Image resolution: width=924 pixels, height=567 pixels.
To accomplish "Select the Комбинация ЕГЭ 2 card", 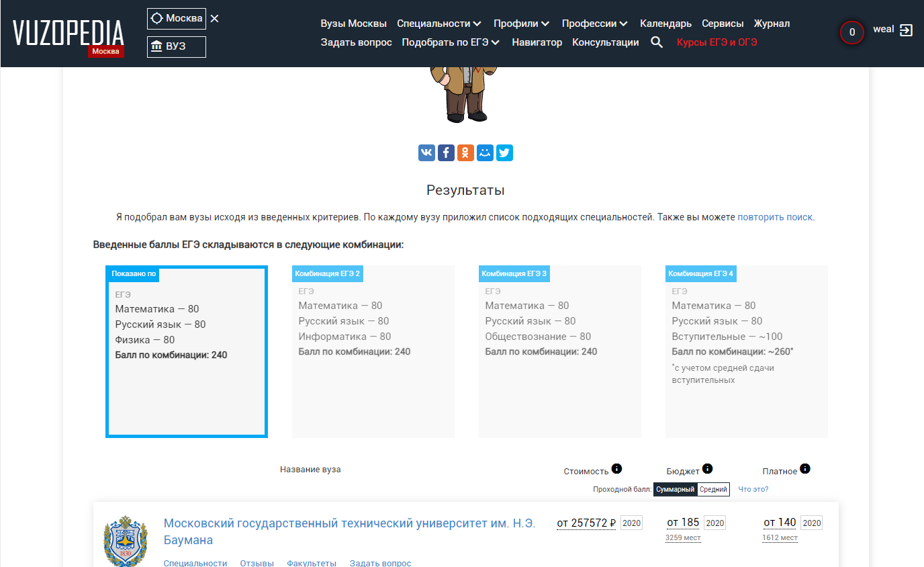I will coord(373,351).
